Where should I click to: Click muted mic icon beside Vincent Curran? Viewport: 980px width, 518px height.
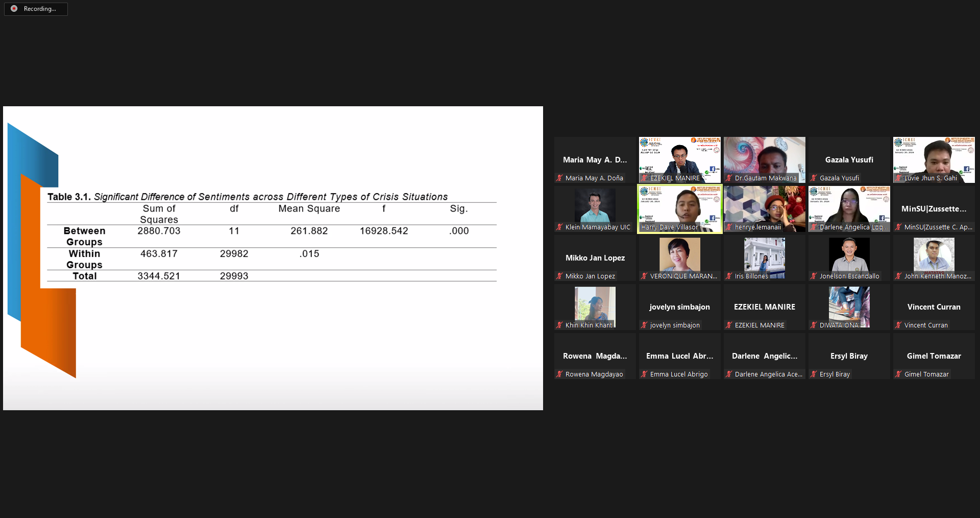click(898, 325)
